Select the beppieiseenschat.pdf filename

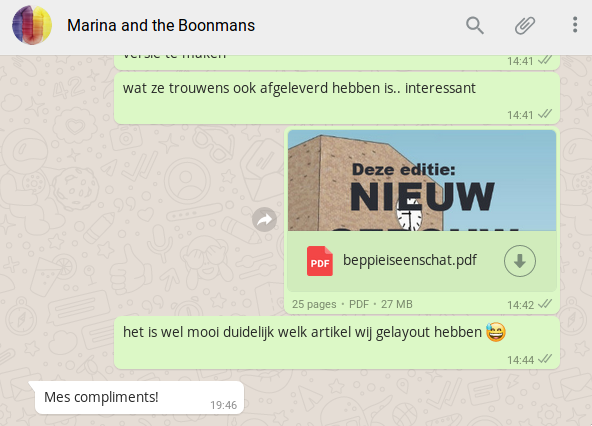tap(410, 260)
